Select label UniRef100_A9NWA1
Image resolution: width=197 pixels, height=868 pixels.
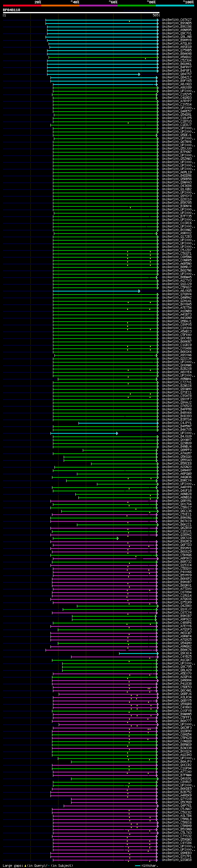coord(176,379)
